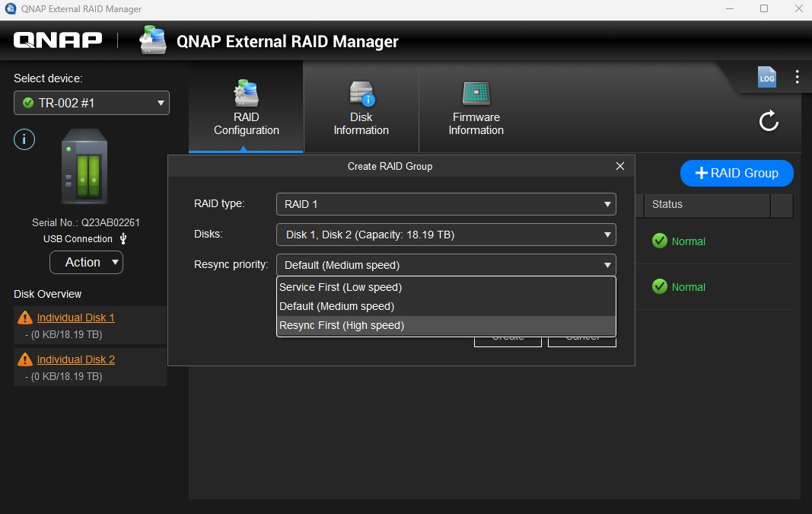Open the RAID type dropdown
812x514 pixels.
tap(445, 204)
